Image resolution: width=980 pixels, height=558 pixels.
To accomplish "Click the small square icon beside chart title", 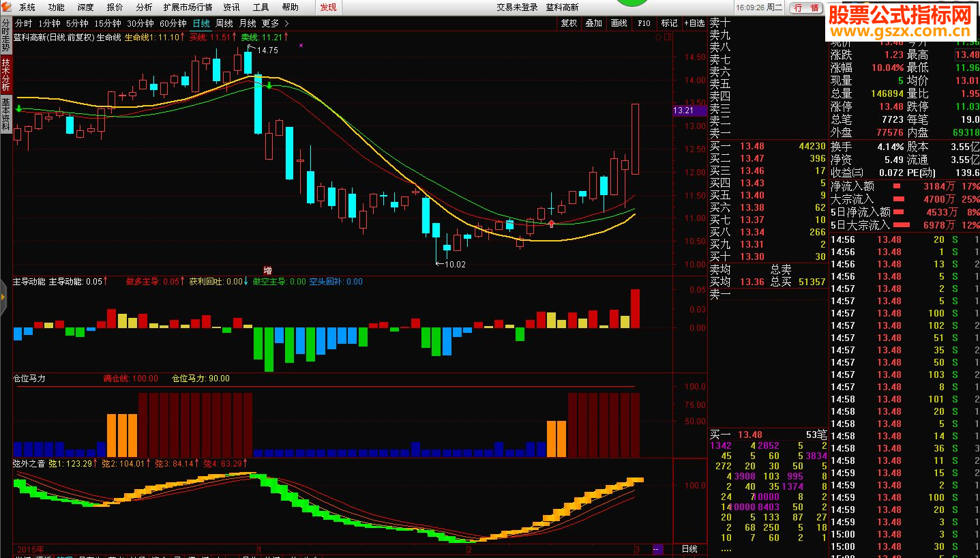I will pos(667,38).
